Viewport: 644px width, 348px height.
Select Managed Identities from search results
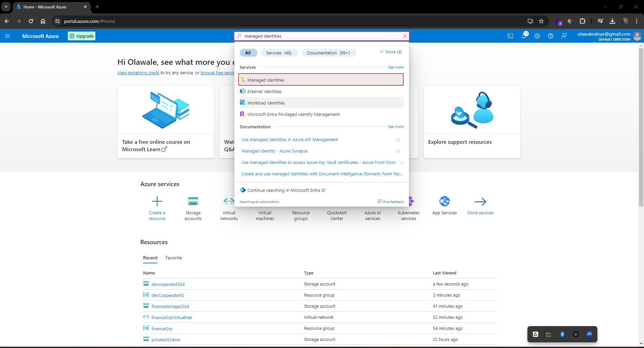pyautogui.click(x=266, y=80)
